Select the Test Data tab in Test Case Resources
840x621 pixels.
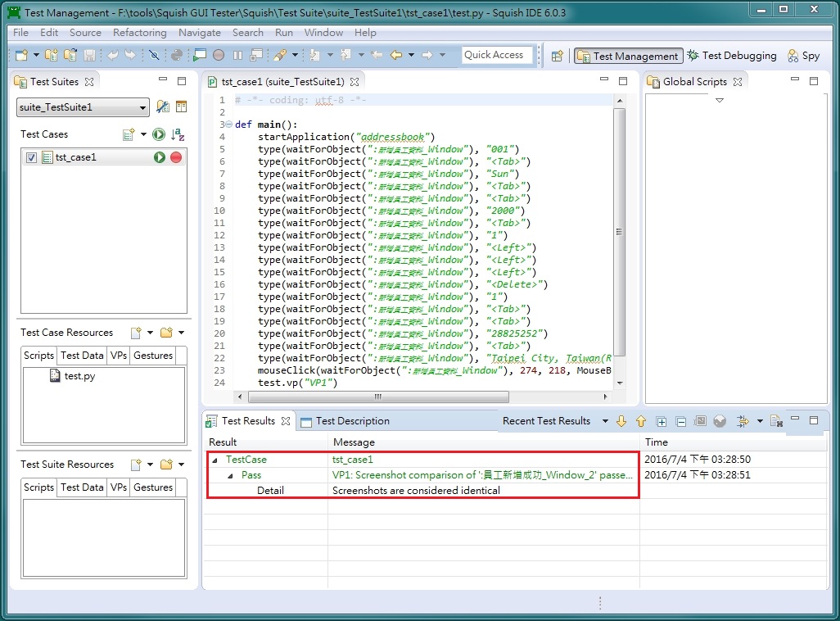coord(81,355)
